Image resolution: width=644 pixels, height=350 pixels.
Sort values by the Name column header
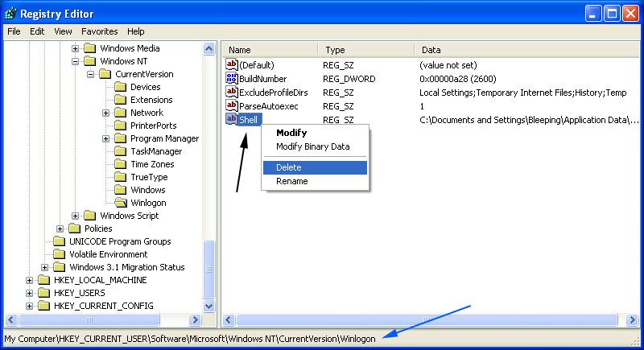pyautogui.click(x=270, y=50)
